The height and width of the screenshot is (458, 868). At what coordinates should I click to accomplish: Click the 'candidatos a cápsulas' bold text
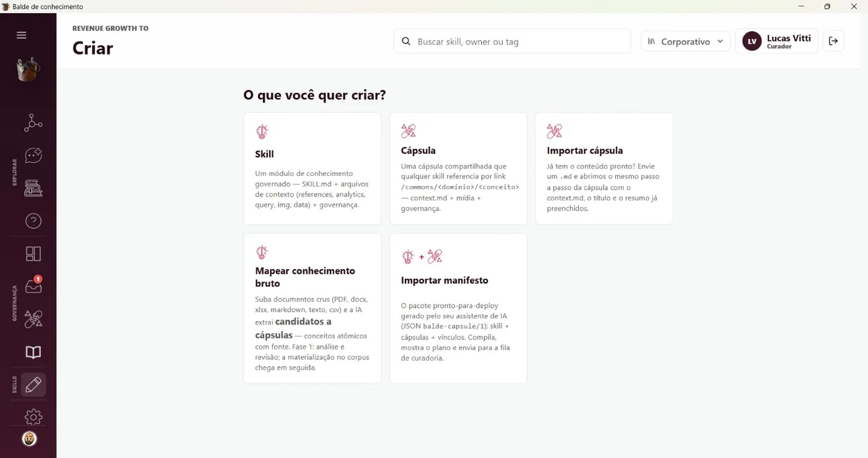click(x=293, y=328)
